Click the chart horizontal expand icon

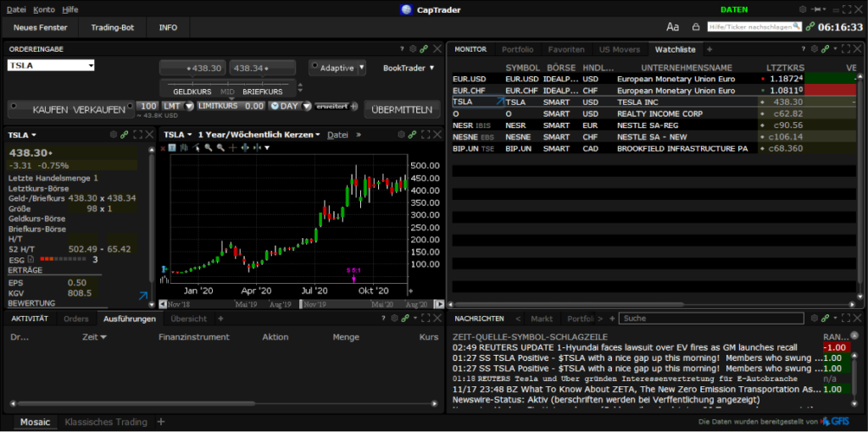point(245,147)
